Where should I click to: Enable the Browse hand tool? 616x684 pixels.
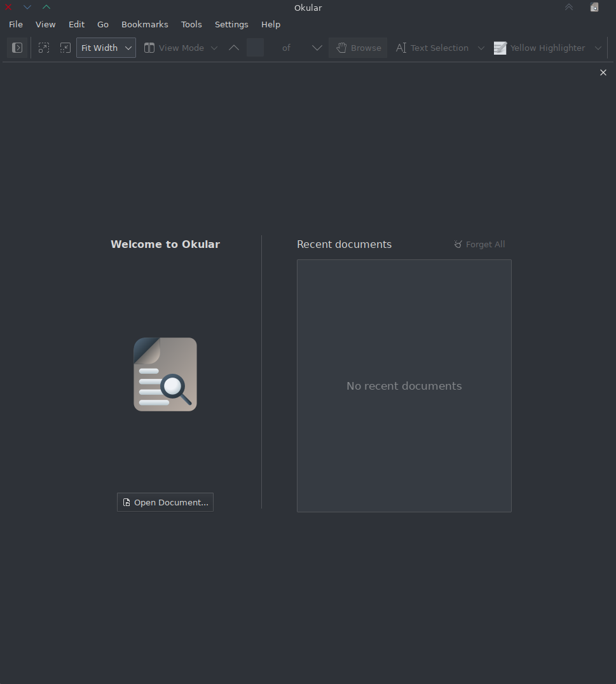358,48
